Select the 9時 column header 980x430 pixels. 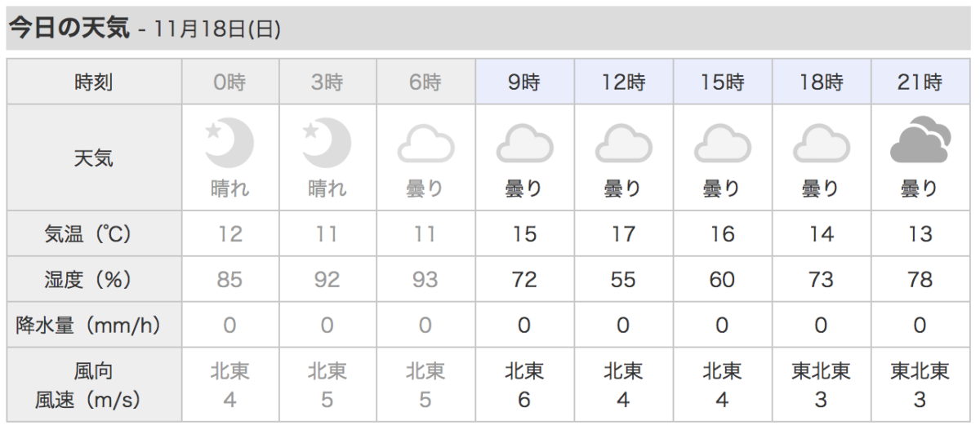click(x=524, y=82)
